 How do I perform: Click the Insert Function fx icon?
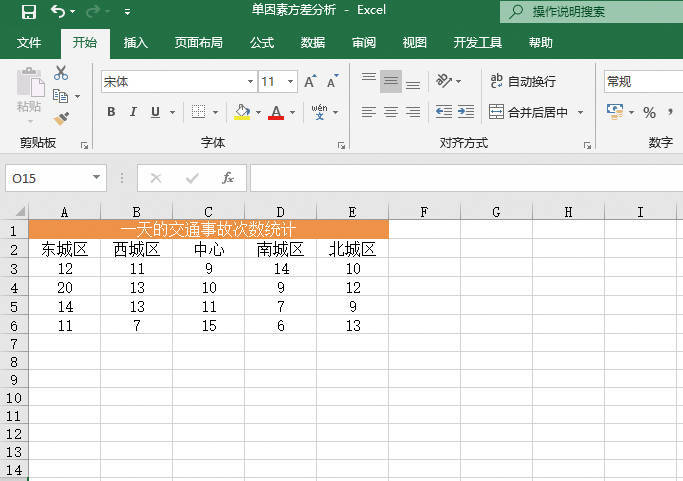coord(228,178)
